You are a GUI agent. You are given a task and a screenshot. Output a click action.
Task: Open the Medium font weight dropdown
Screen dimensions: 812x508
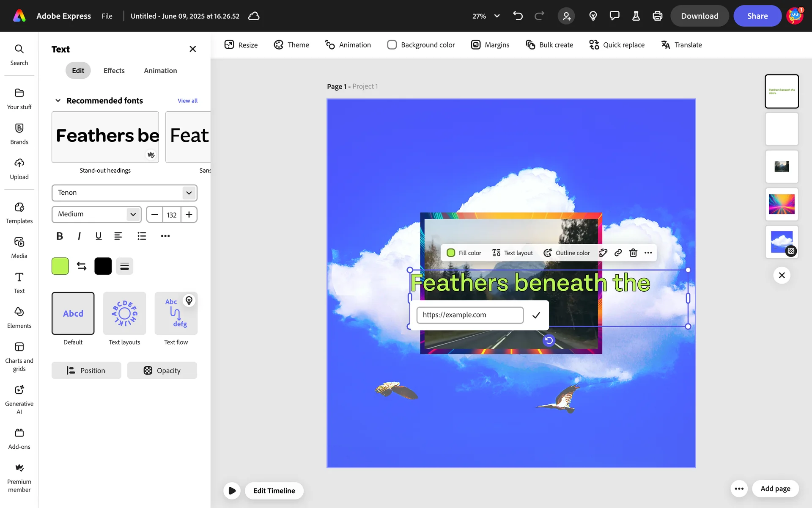pyautogui.click(x=96, y=214)
